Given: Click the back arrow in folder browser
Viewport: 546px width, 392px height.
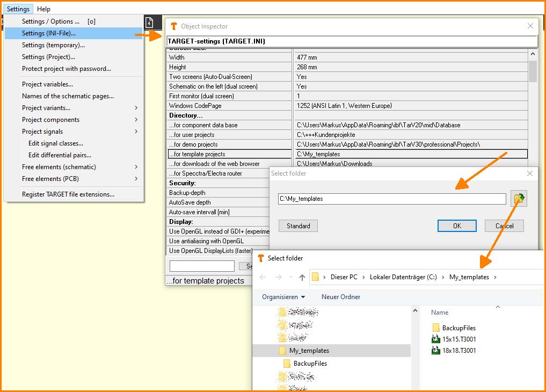Looking at the screenshot, I should pyautogui.click(x=263, y=277).
